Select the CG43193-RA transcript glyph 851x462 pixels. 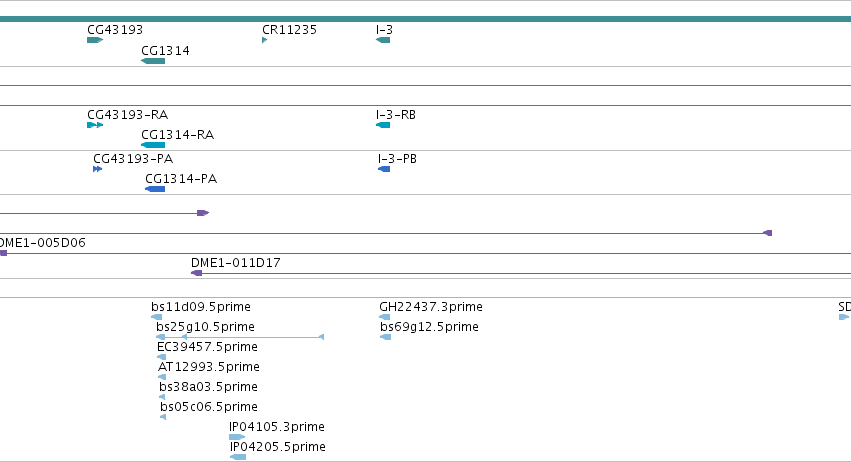click(95, 125)
